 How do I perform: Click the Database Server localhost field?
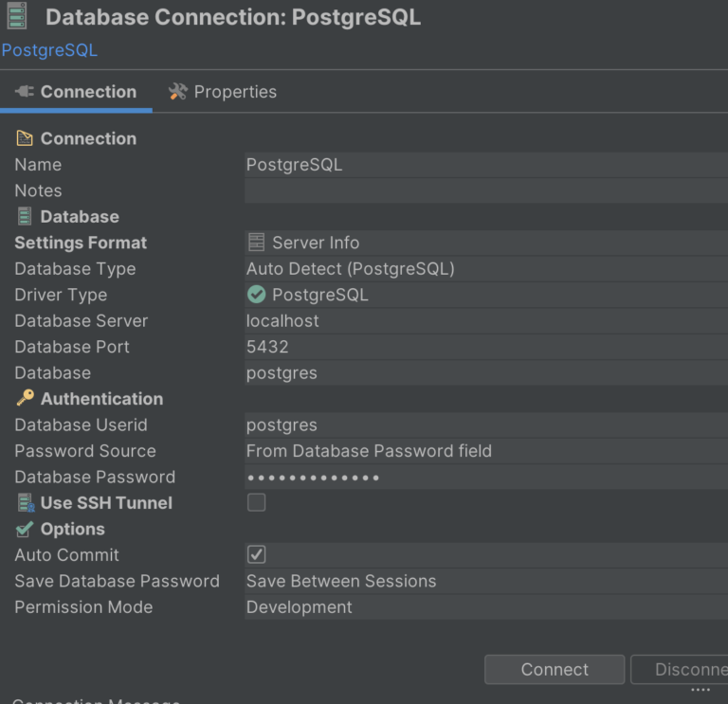click(483, 321)
